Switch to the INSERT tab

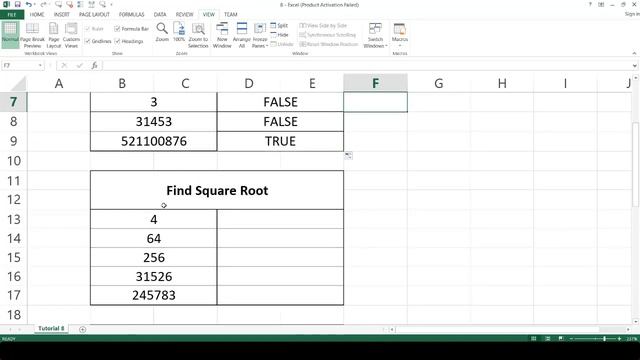[x=62, y=14]
